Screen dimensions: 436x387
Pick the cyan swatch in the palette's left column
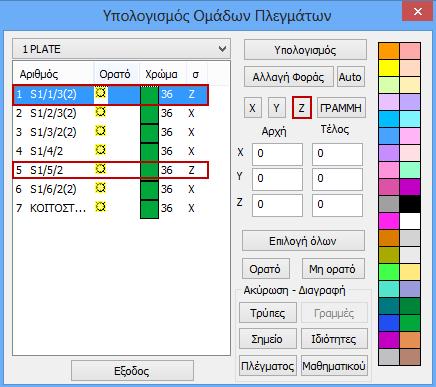coord(389,119)
